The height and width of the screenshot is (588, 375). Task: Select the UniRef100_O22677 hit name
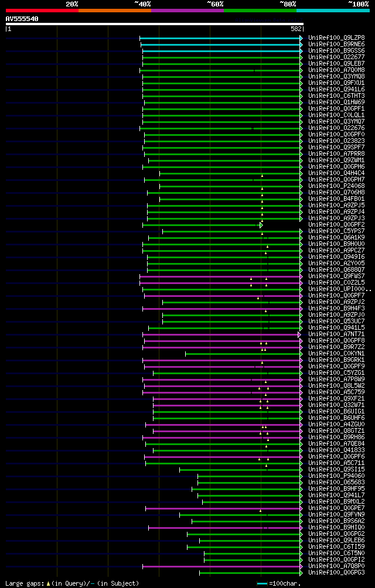pyautogui.click(x=336, y=57)
